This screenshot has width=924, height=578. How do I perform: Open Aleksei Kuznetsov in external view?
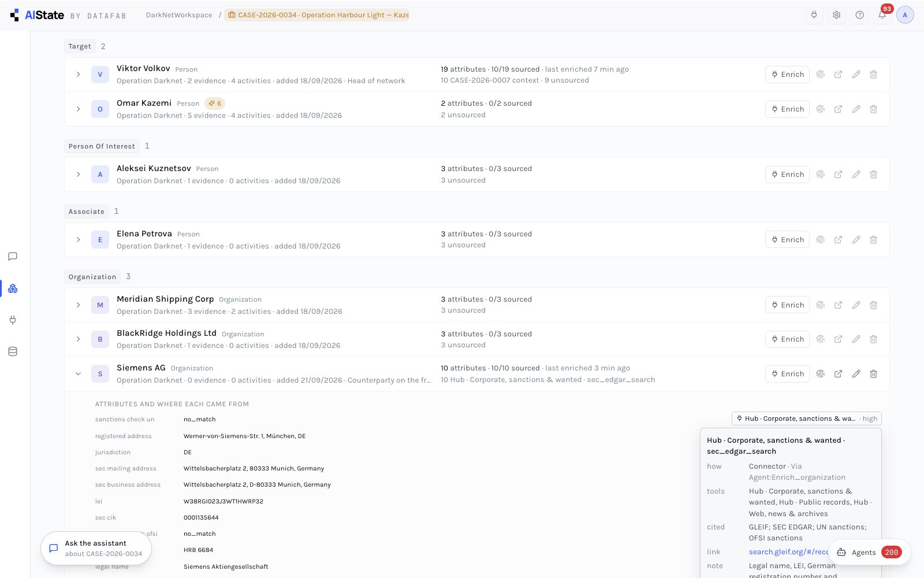coord(838,175)
